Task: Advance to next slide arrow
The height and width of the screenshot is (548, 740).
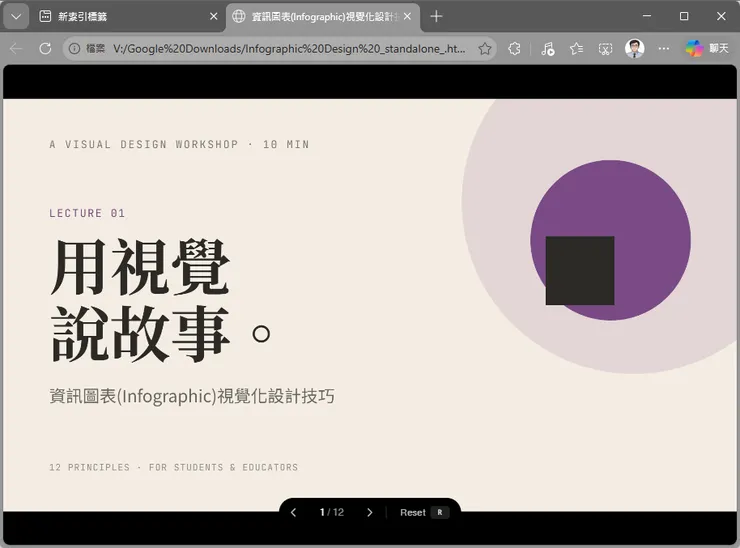Action: (370, 513)
